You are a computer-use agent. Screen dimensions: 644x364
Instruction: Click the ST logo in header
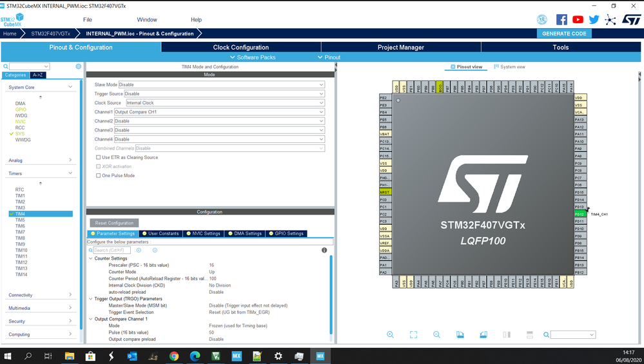(x=631, y=19)
